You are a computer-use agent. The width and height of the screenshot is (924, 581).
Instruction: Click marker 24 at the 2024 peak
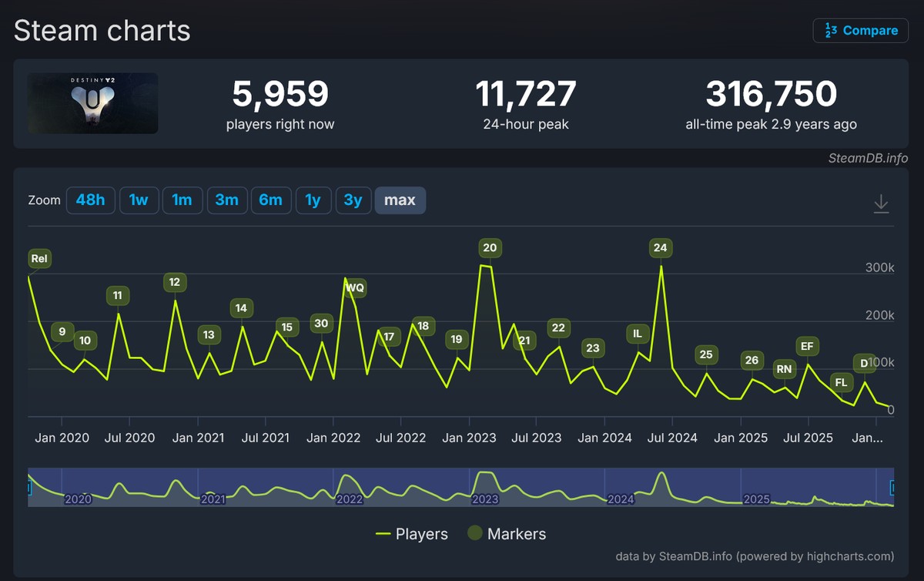pyautogui.click(x=660, y=248)
